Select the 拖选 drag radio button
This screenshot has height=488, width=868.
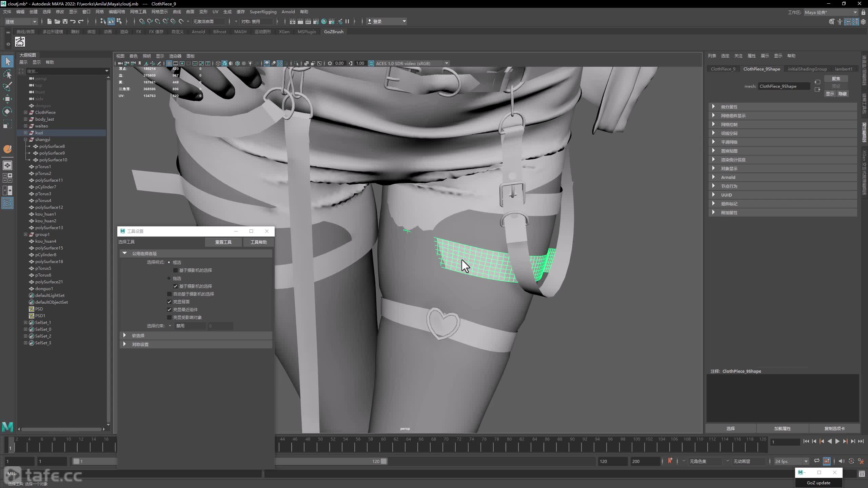pyautogui.click(x=169, y=278)
